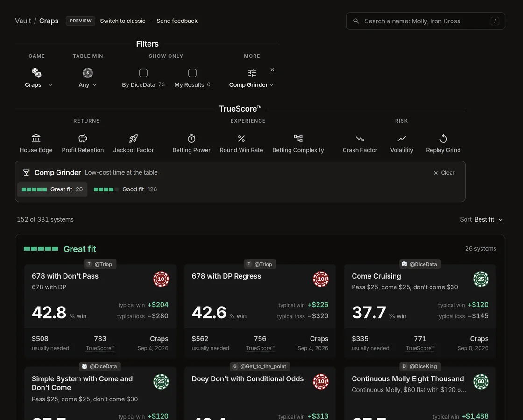Screen dimensions: 523x420
Task: Open the @DiceKing author tag
Action: tap(420, 366)
